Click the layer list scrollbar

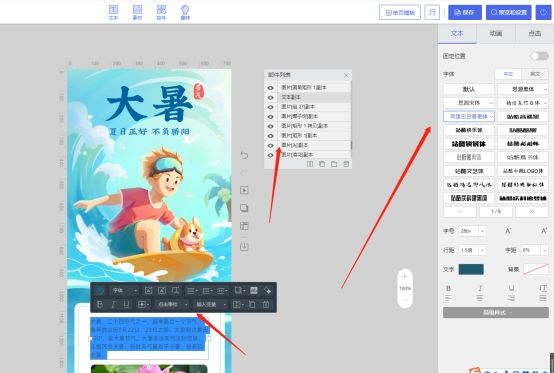[x=351, y=145]
